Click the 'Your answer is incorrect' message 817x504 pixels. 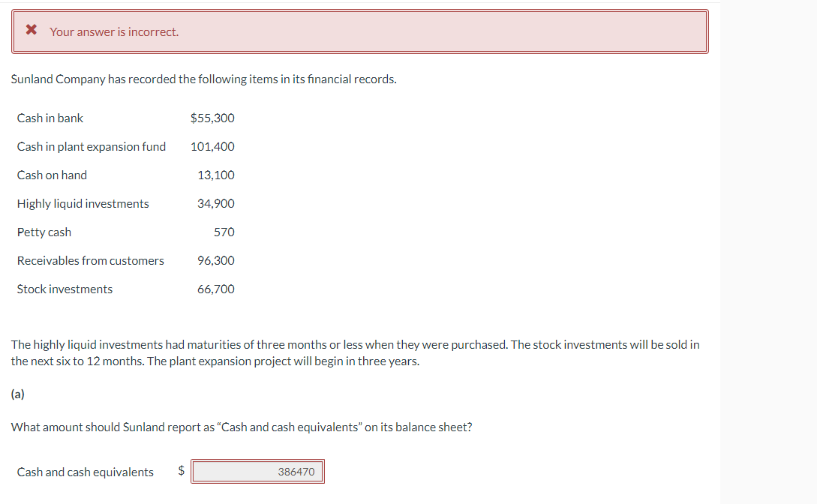point(114,31)
